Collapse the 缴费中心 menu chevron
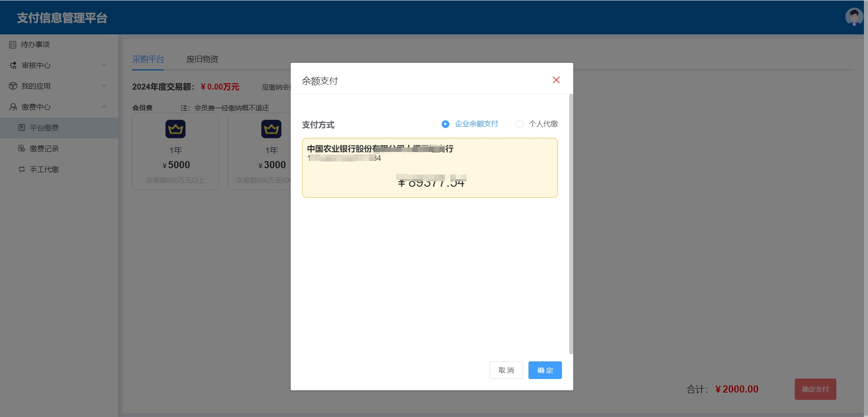Viewport: 868px width, 417px height. coord(104,107)
